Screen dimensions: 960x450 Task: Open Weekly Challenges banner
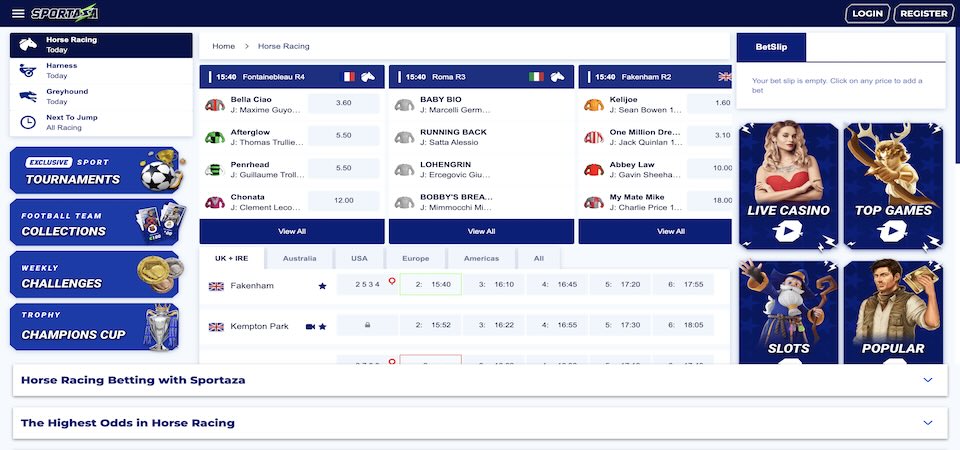click(x=95, y=274)
